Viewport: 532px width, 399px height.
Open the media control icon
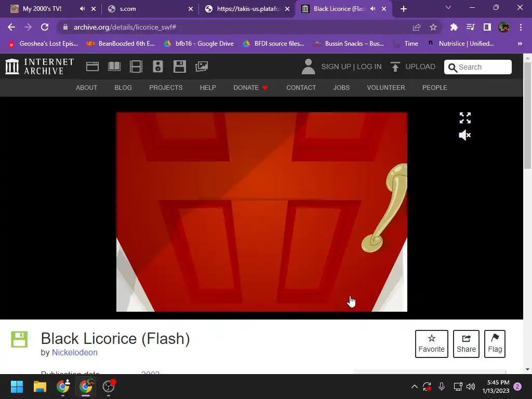(x=470, y=27)
